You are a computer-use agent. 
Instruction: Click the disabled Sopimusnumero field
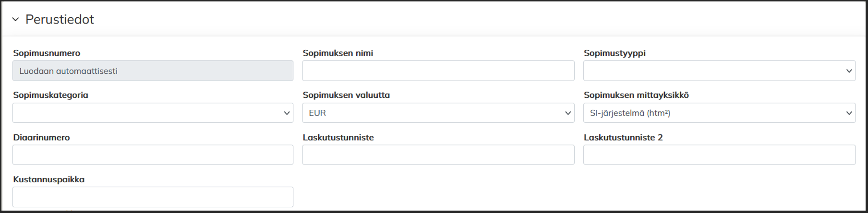pos(153,71)
